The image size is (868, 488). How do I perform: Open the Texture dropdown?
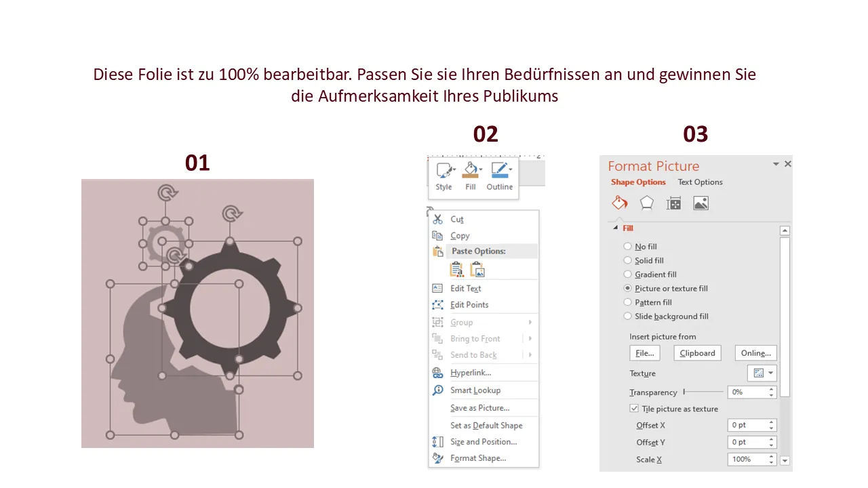[x=762, y=373]
